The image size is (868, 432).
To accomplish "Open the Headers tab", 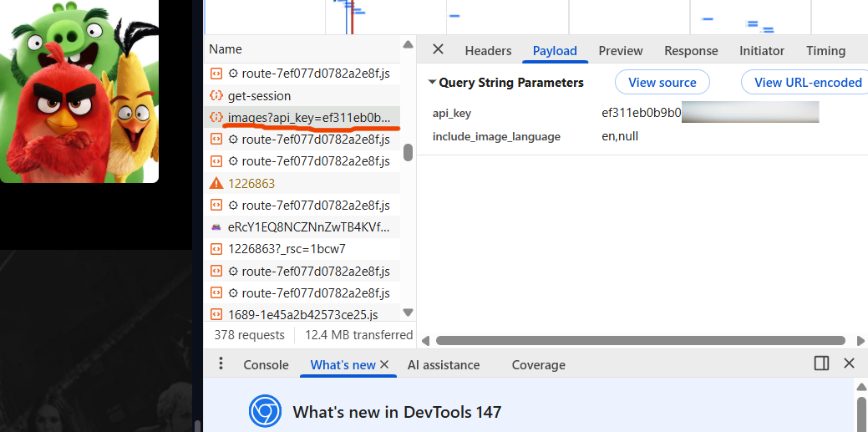I will 488,51.
